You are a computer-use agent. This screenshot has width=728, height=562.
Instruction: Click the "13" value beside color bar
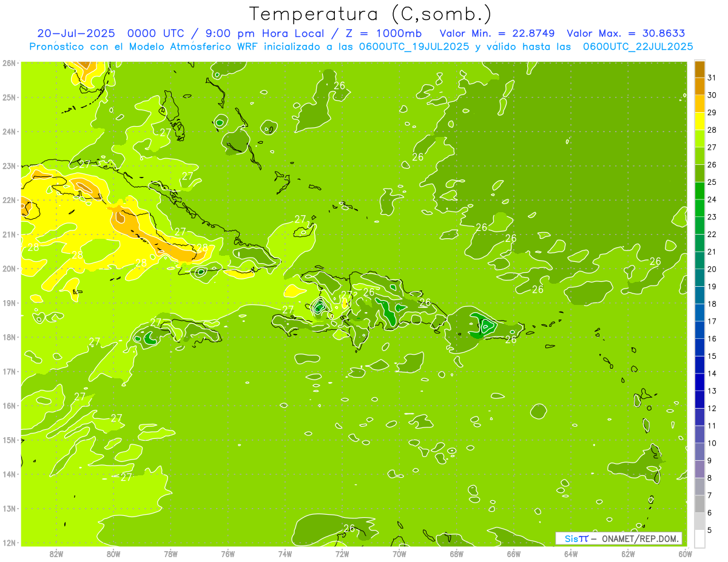(712, 390)
